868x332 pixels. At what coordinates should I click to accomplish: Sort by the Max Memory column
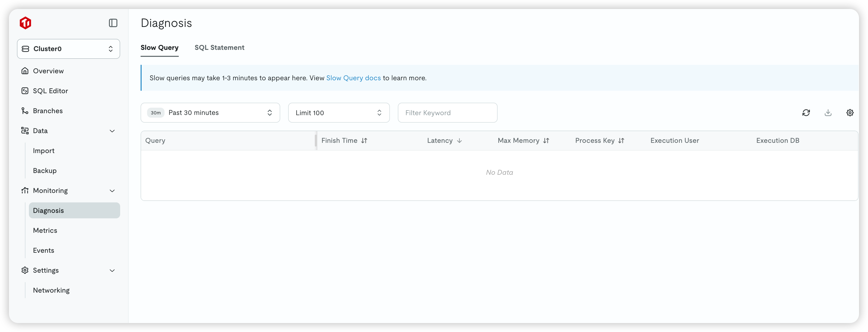[x=546, y=141]
